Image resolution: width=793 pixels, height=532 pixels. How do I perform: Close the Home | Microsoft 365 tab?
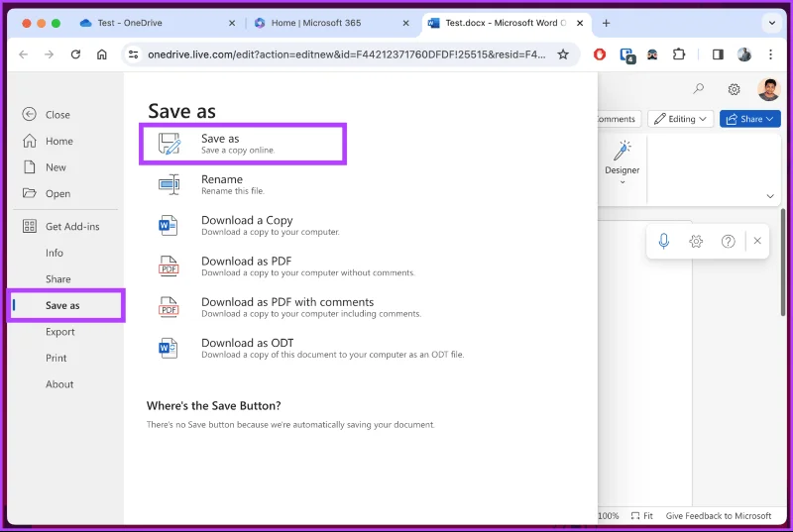pos(405,23)
